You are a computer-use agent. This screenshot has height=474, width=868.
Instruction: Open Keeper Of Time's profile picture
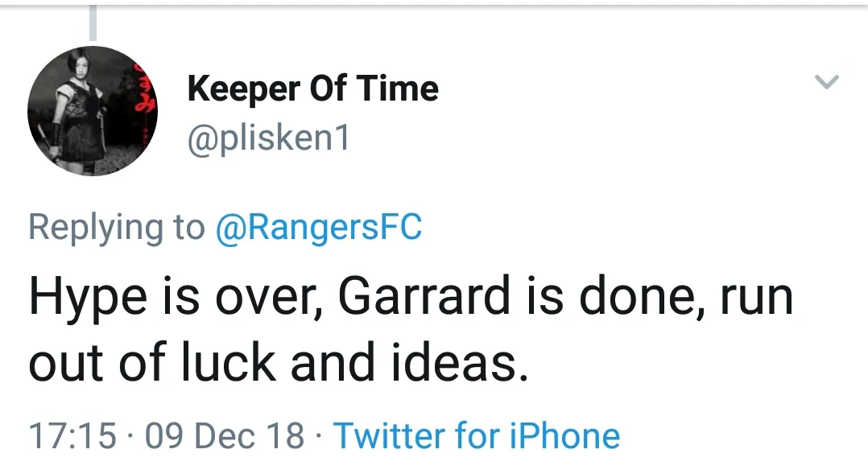click(x=92, y=111)
